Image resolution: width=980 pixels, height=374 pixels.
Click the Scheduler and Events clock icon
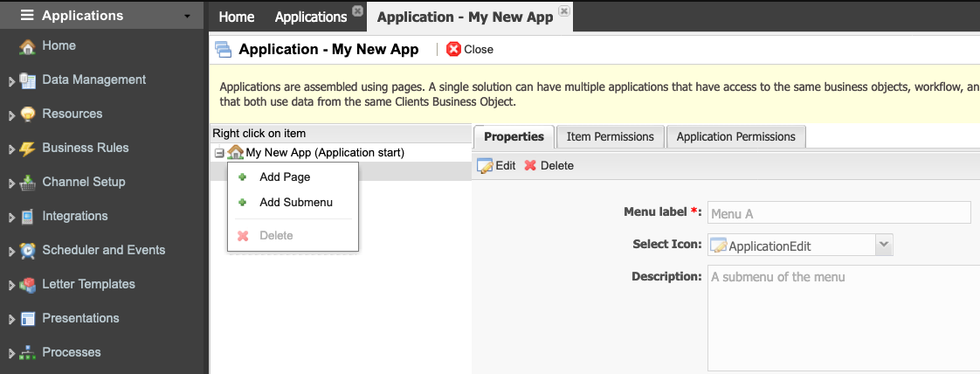click(27, 251)
